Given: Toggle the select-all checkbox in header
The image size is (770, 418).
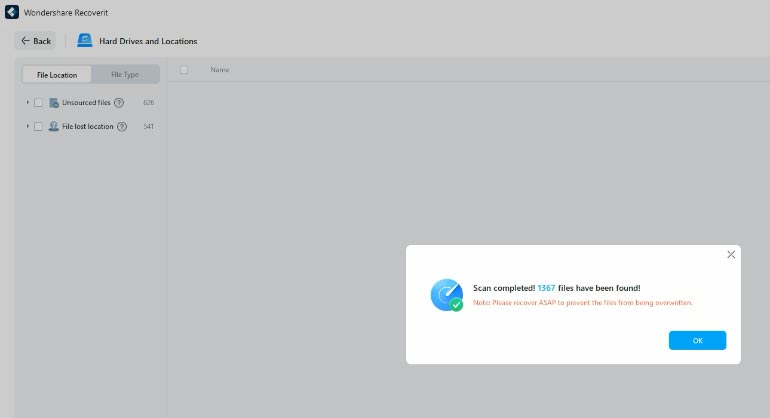Looking at the screenshot, I should click(x=184, y=70).
